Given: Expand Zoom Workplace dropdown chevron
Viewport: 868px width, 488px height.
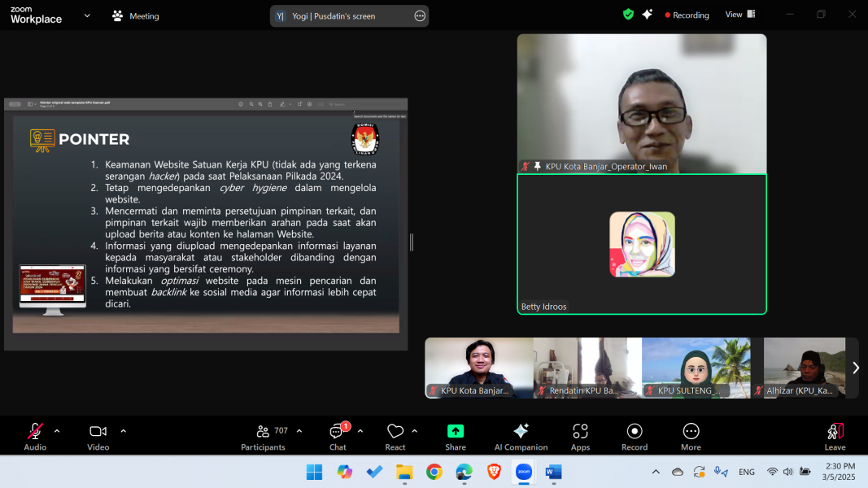Looking at the screenshot, I should click(x=87, y=15).
